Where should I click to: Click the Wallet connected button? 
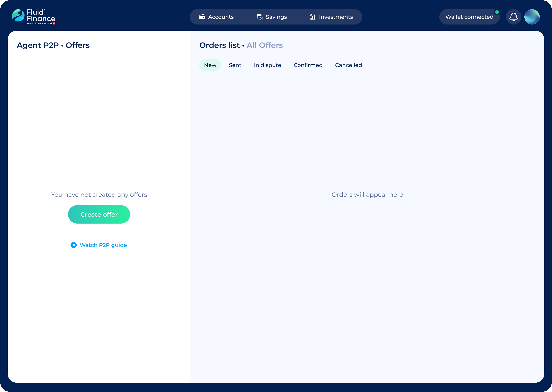pyautogui.click(x=469, y=17)
